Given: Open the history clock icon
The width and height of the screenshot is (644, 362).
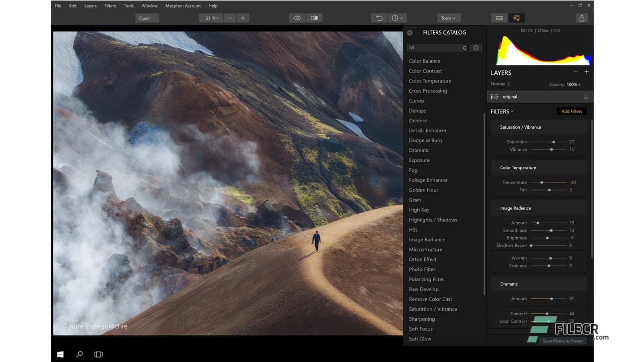Looking at the screenshot, I should (396, 18).
